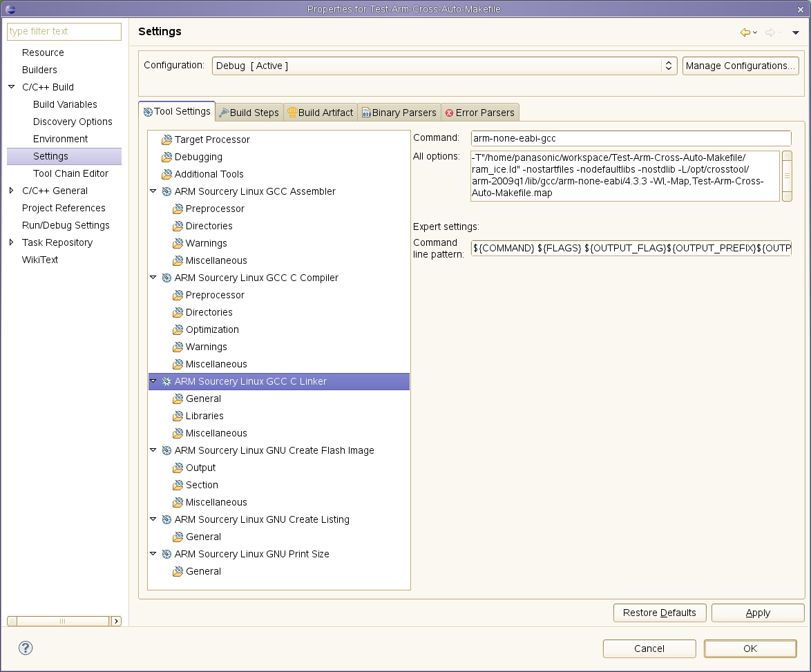This screenshot has width=811, height=672.
Task: Click the Output option icon
Action: pyautogui.click(x=178, y=468)
